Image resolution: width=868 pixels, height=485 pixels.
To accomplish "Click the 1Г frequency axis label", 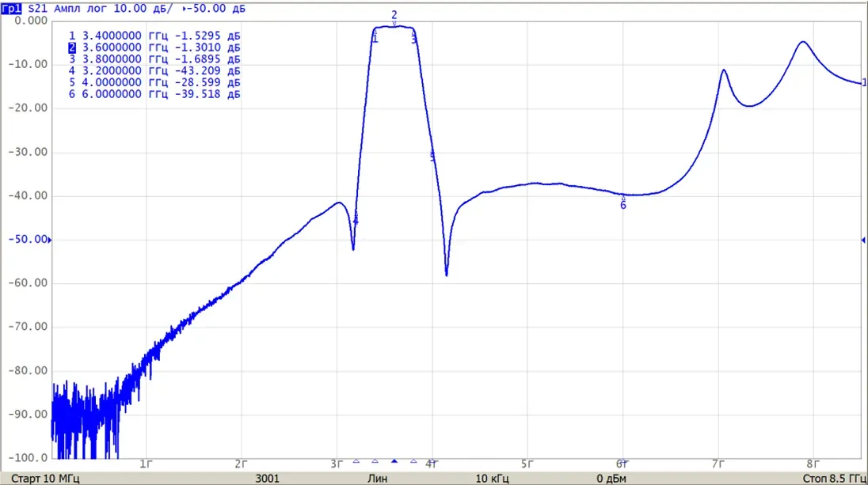I will [x=146, y=464].
